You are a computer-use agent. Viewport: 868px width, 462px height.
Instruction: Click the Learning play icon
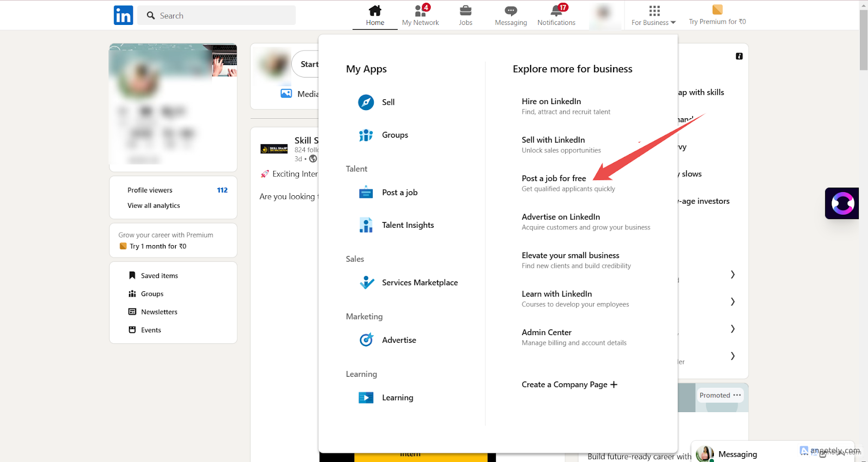(366, 397)
